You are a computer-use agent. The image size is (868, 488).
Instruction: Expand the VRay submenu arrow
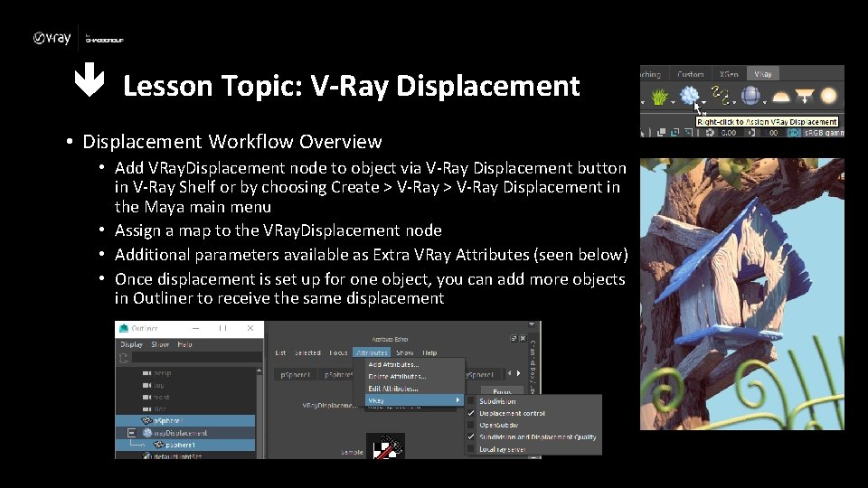[x=458, y=400]
